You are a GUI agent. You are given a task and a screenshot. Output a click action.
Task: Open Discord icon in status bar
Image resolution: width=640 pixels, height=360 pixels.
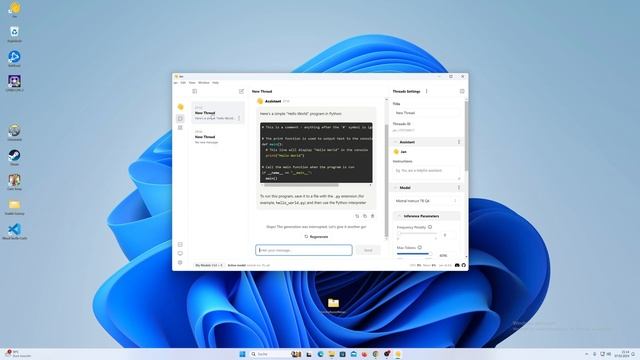point(457,265)
